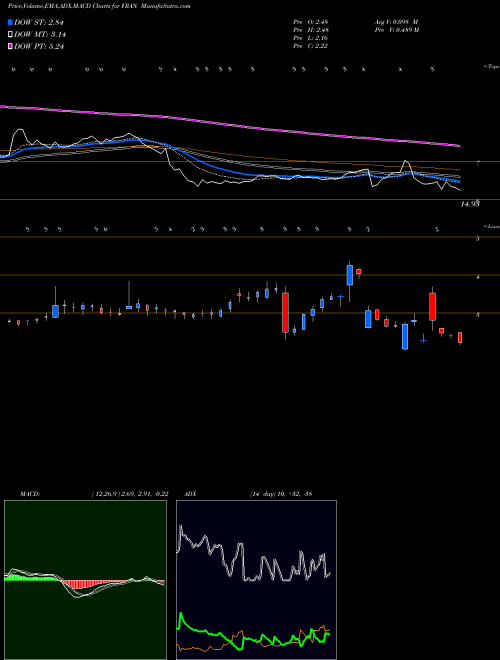Click the magenta DOW PT legend swatch

(10, 47)
